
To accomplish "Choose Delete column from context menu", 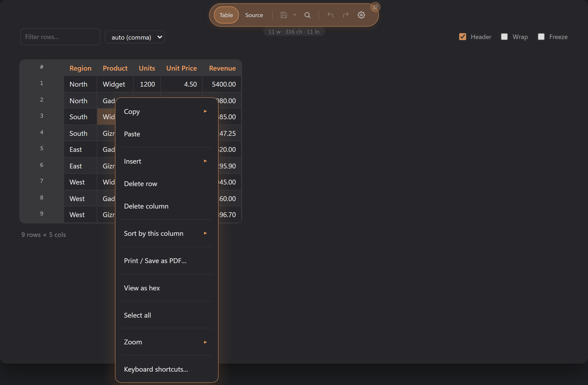I will coord(167,206).
